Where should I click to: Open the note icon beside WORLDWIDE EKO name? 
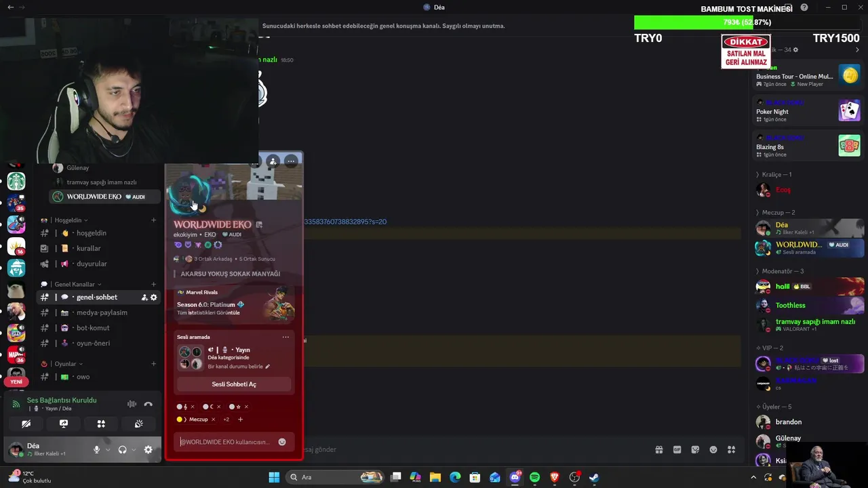pyautogui.click(x=258, y=224)
